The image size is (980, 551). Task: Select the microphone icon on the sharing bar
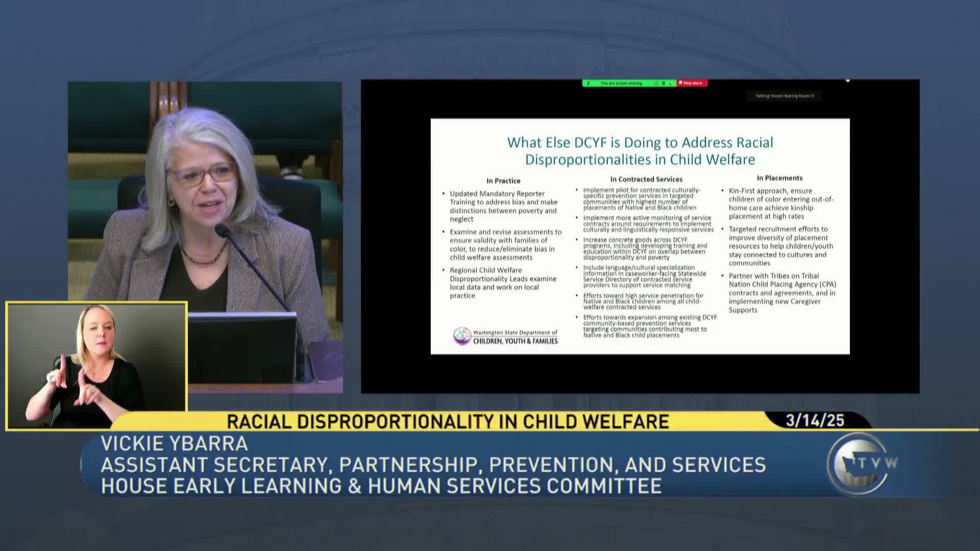670,83
